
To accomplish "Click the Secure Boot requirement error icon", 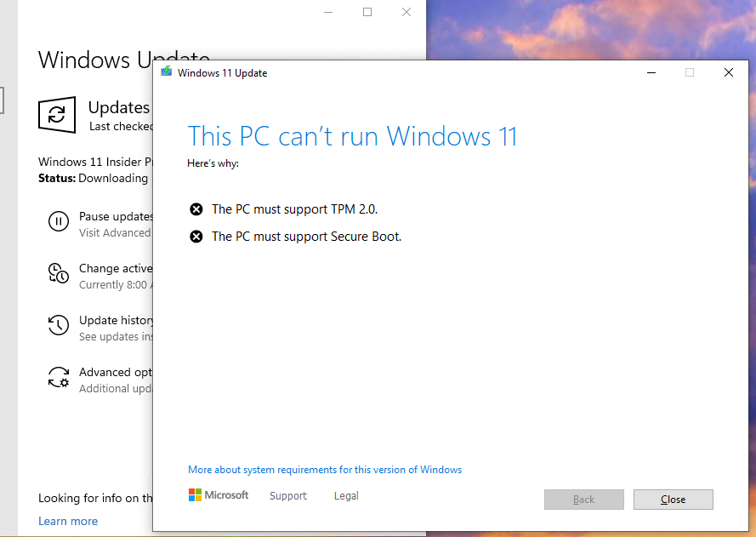I will [195, 236].
